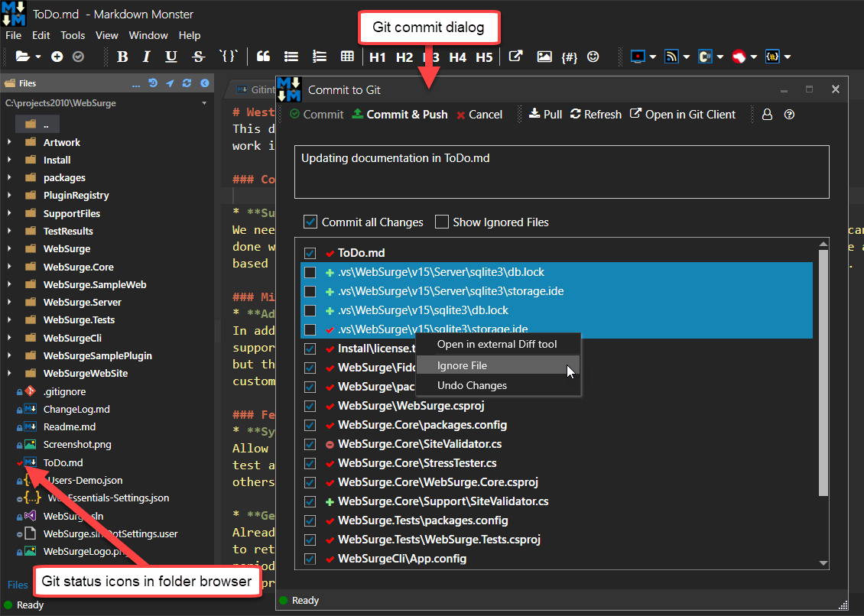Screen dimensions: 864x616
Task: Expand the WebSurgeWebSite folder node
Action: [x=9, y=373]
